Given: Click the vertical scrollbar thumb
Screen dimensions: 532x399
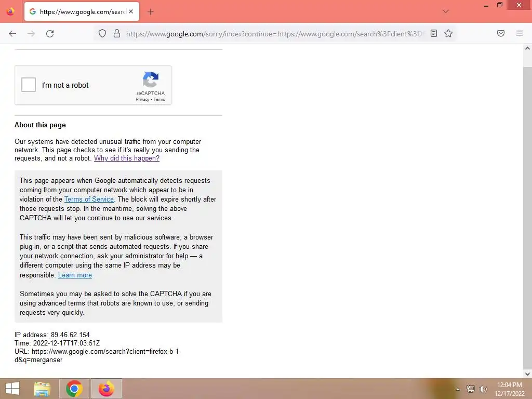Looking at the screenshot, I should pos(527,217).
